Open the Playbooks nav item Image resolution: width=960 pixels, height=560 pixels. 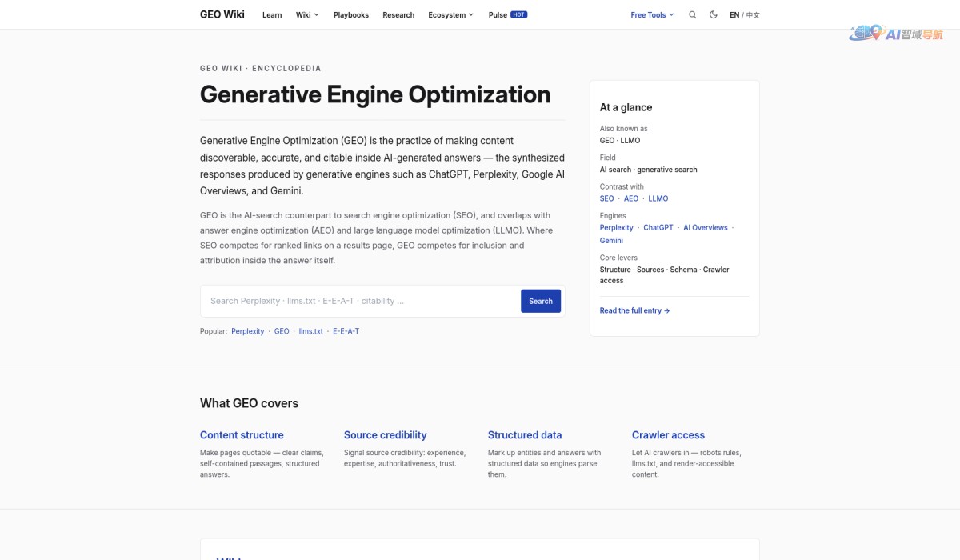[x=351, y=15]
